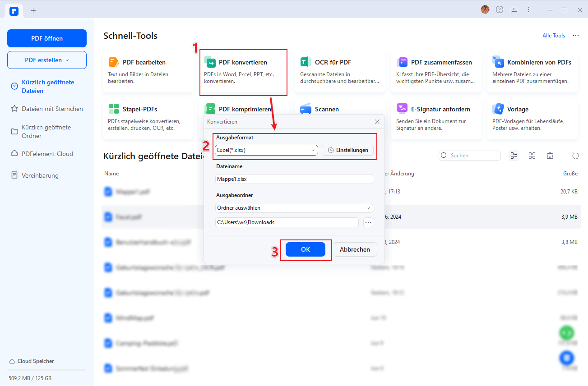This screenshot has width=588, height=386.
Task: Select the file row sized 3,8 MB
Action: point(341,242)
